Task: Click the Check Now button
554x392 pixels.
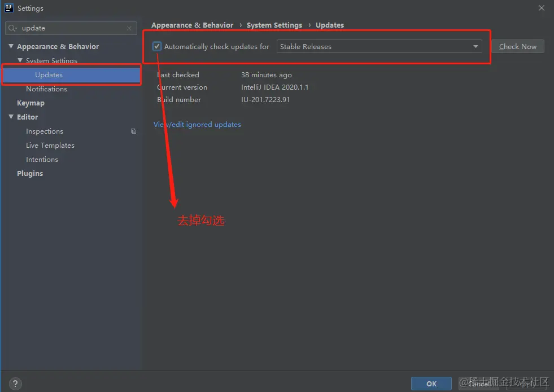Action: coord(518,47)
